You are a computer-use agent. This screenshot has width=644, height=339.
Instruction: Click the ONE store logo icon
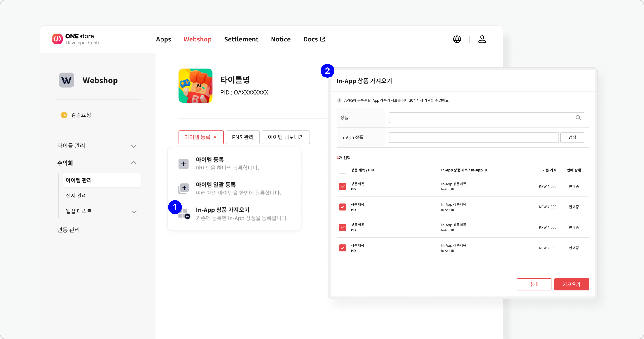click(57, 39)
